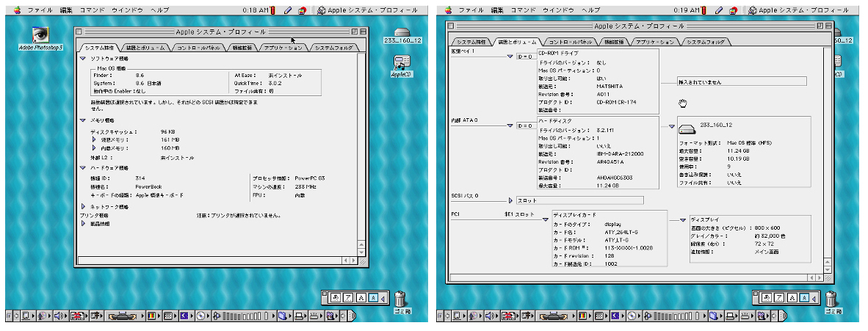
Task: Expand the ネットワーク概略 section
Action: coord(83,206)
